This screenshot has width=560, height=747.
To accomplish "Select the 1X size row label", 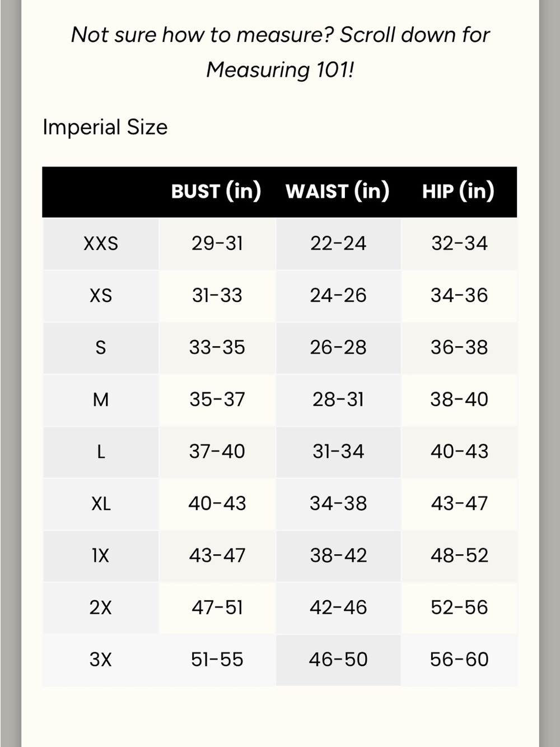I will click(x=101, y=556).
